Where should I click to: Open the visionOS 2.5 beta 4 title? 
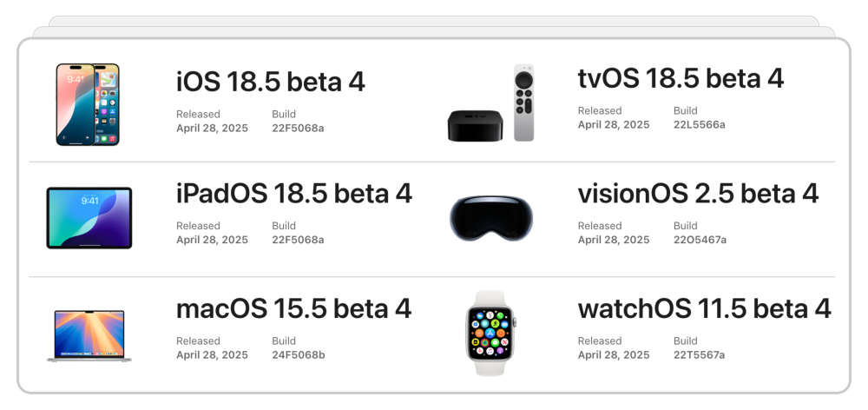[x=698, y=194]
